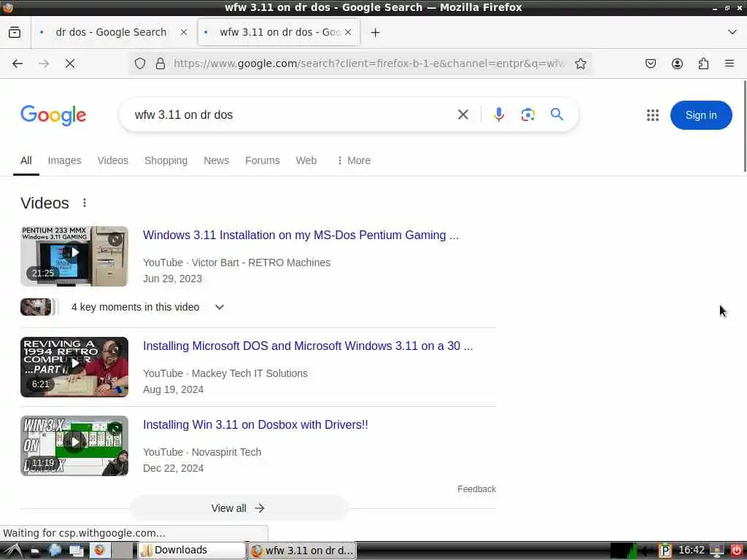Screen dimensions: 747x560
Task: Start a voice search with the microphone
Action: click(x=499, y=114)
